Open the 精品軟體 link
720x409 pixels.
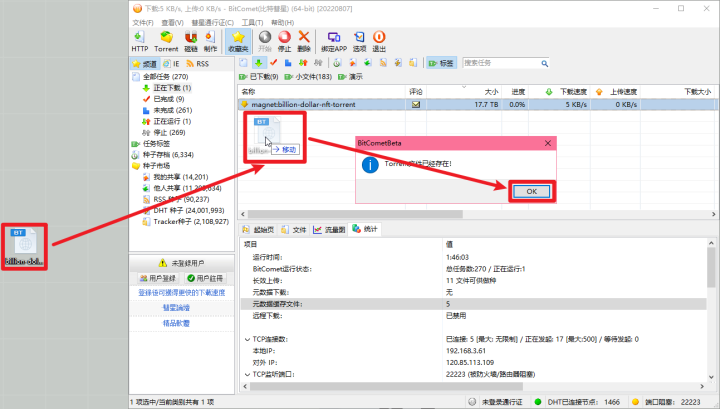(176, 323)
